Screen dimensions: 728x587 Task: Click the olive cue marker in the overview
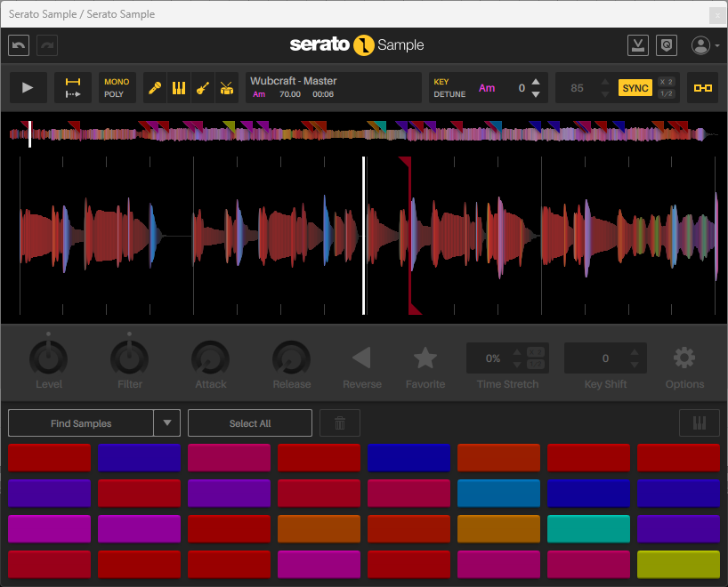[x=229, y=125]
